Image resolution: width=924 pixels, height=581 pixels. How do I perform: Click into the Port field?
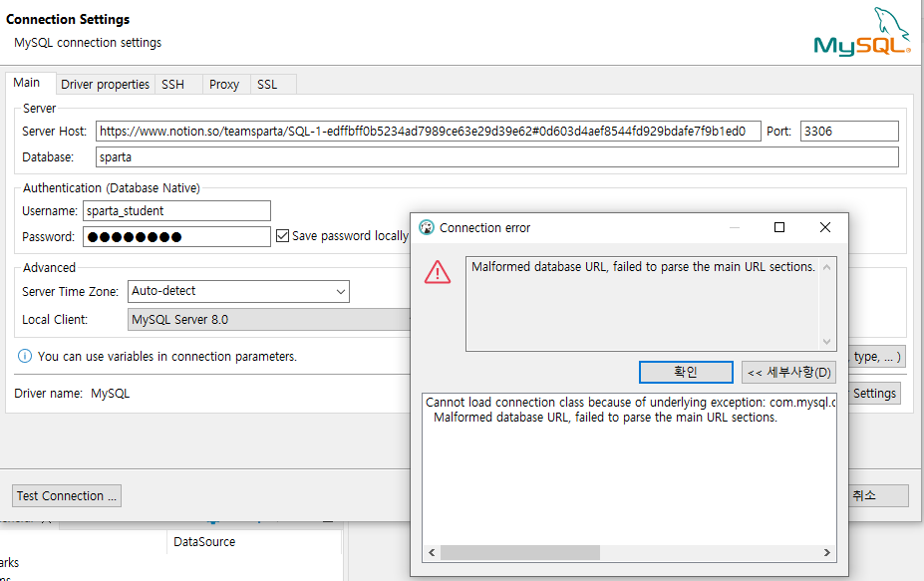point(849,131)
